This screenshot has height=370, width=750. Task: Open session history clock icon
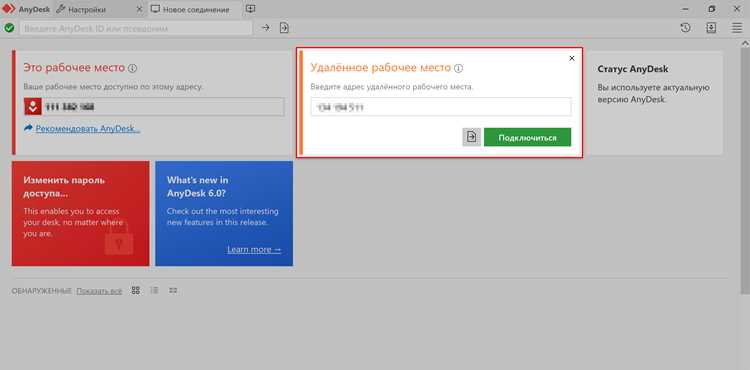(x=685, y=28)
